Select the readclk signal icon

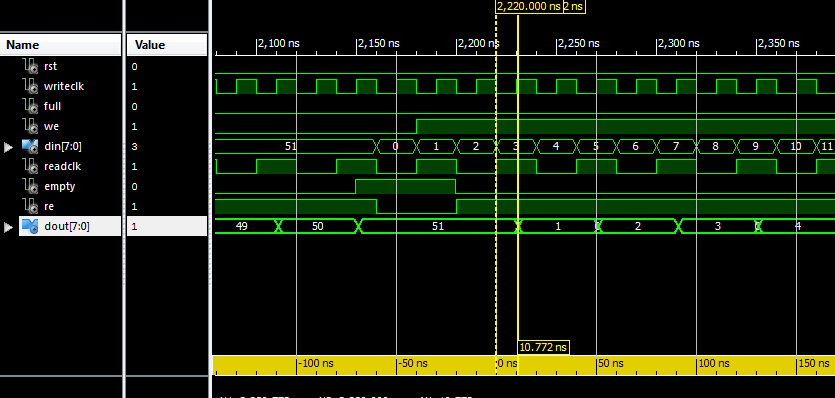(x=30, y=166)
